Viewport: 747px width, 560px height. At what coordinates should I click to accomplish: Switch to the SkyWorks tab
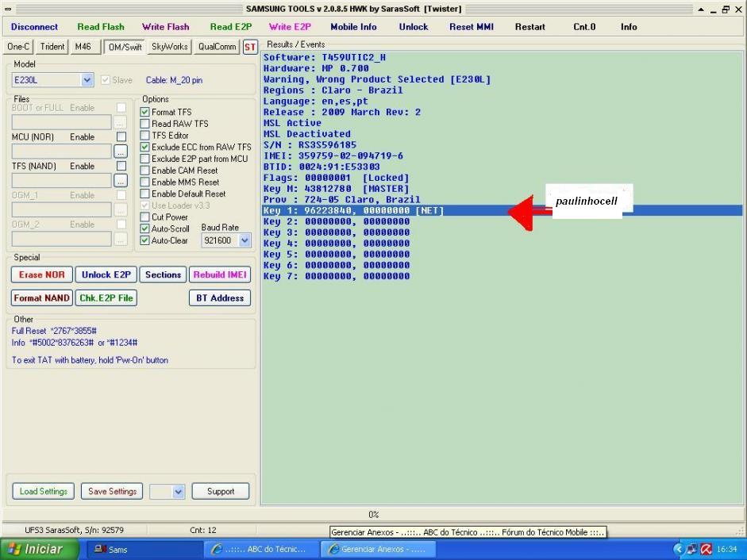point(170,47)
